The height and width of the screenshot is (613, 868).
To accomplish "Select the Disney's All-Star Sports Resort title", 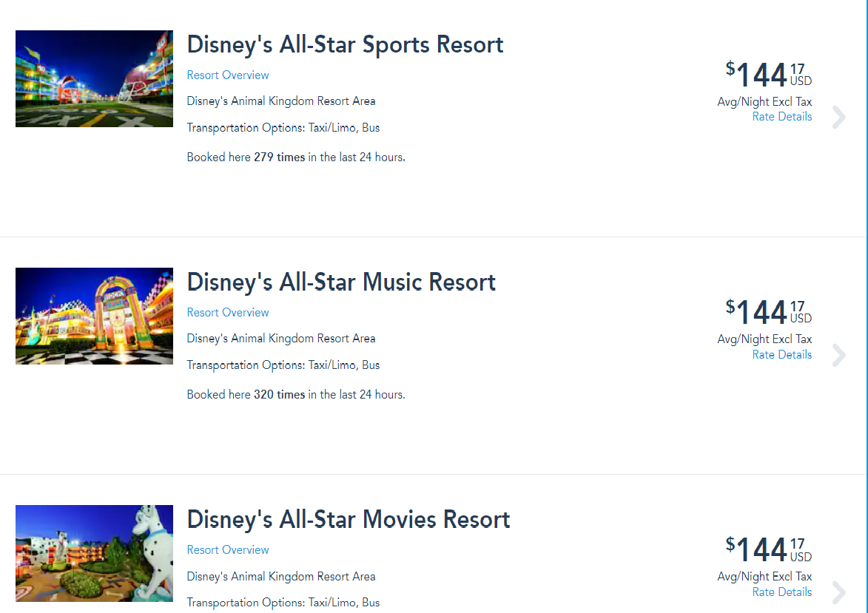I will (x=345, y=45).
